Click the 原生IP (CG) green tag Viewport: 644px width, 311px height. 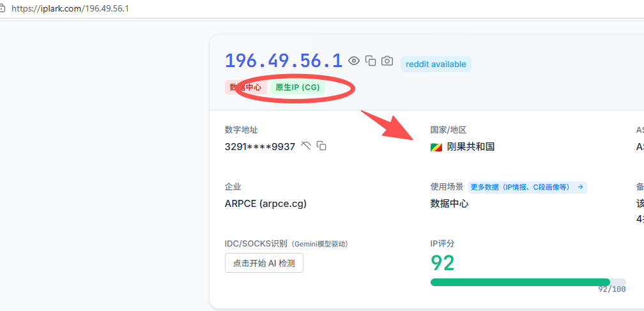point(298,87)
